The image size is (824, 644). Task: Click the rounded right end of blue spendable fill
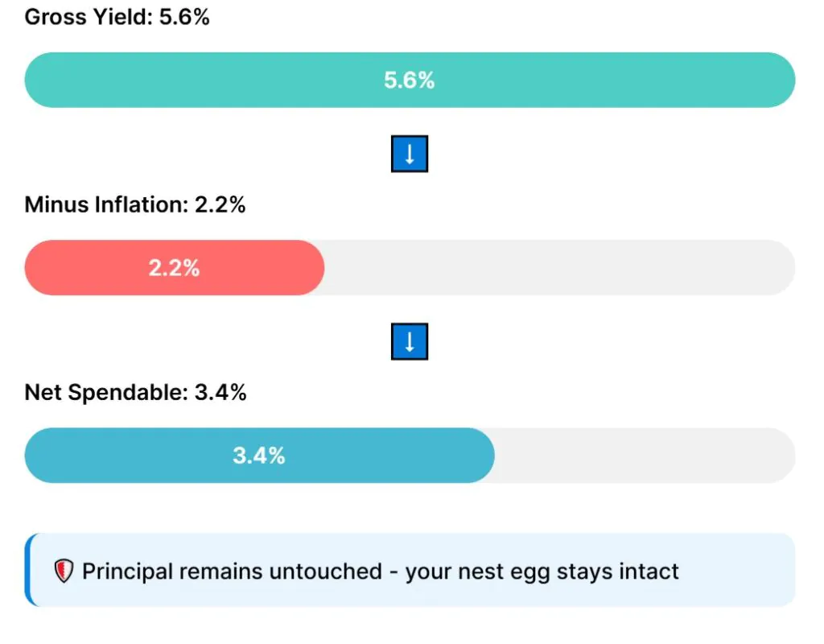coord(485,456)
